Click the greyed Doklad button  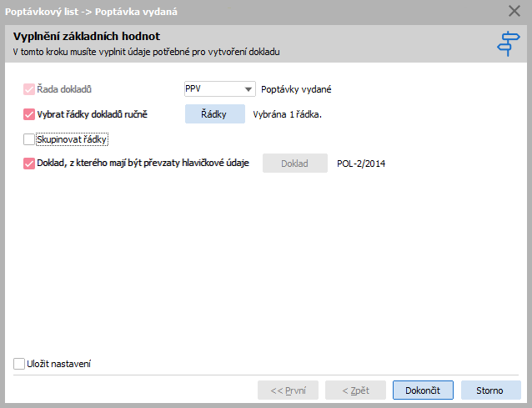(295, 164)
